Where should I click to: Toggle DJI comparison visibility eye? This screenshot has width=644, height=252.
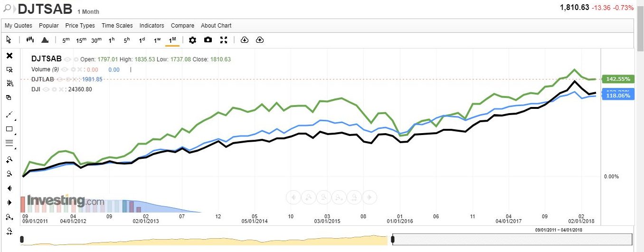(x=46, y=89)
